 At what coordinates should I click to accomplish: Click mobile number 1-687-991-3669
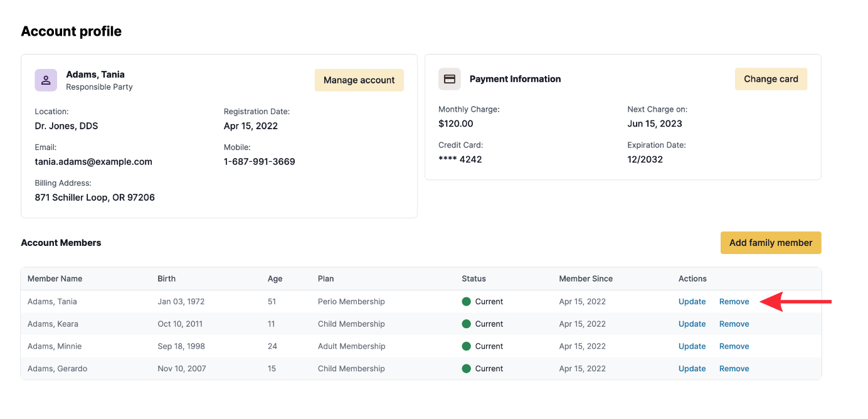point(260,162)
